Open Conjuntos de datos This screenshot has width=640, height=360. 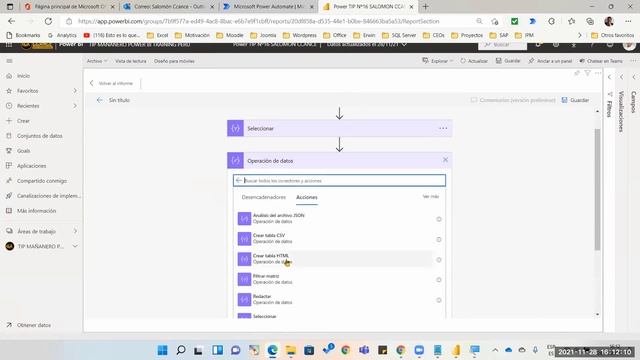[41, 136]
